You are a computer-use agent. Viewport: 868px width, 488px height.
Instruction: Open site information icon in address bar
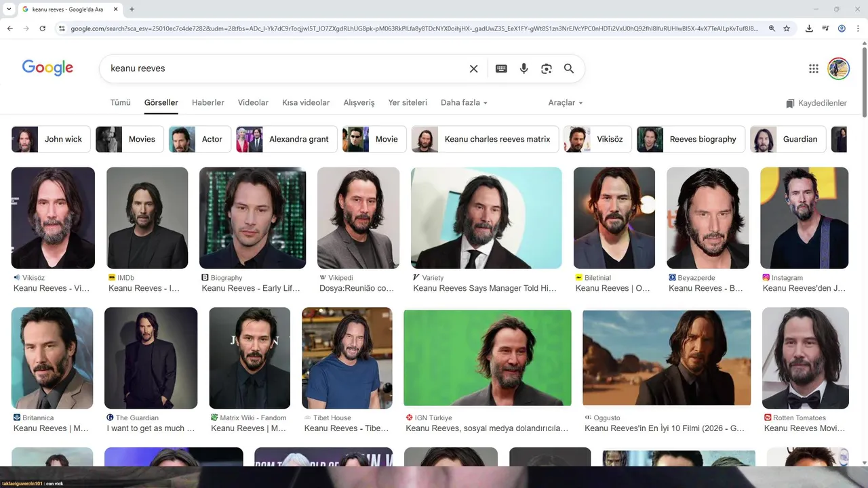pos(62,28)
